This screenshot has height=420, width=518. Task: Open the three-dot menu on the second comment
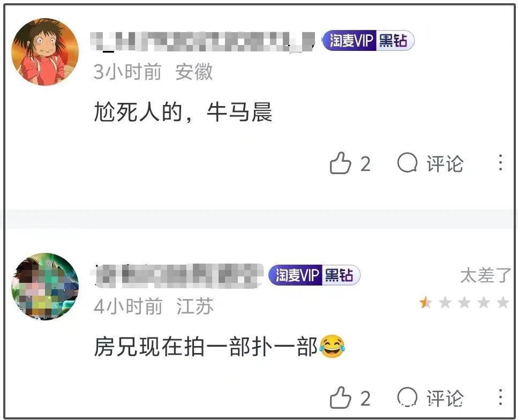pyautogui.click(x=501, y=397)
